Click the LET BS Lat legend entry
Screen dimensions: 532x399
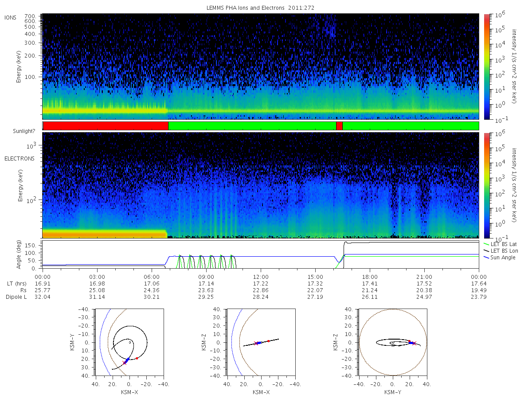click(503, 244)
